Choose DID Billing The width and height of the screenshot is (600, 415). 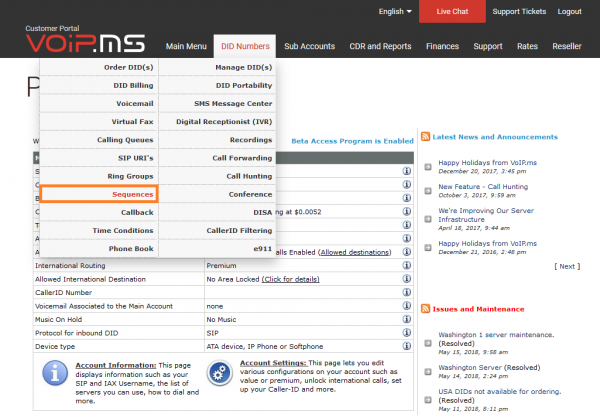(99, 85)
